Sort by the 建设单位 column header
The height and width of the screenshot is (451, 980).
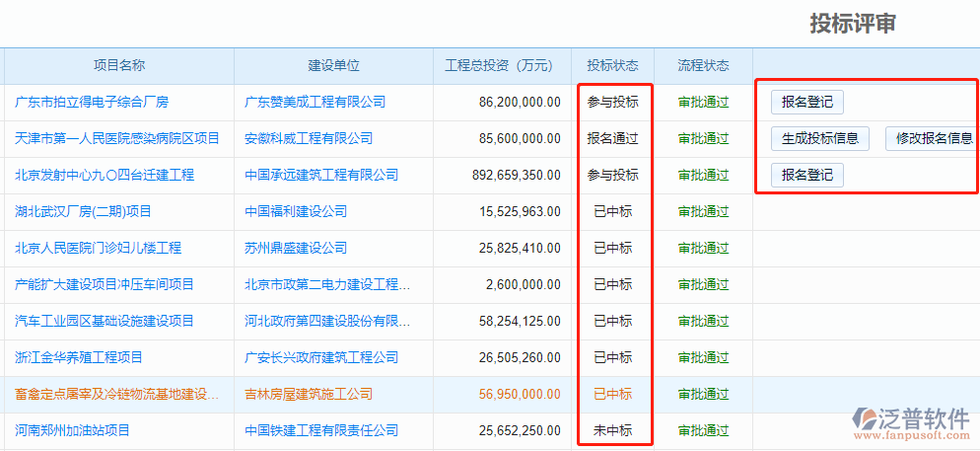(x=334, y=65)
